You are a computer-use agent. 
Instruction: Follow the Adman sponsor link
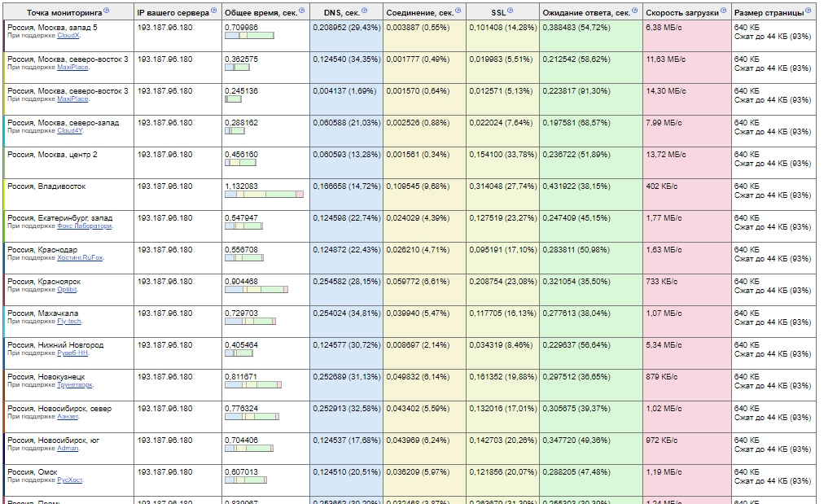tap(68, 449)
